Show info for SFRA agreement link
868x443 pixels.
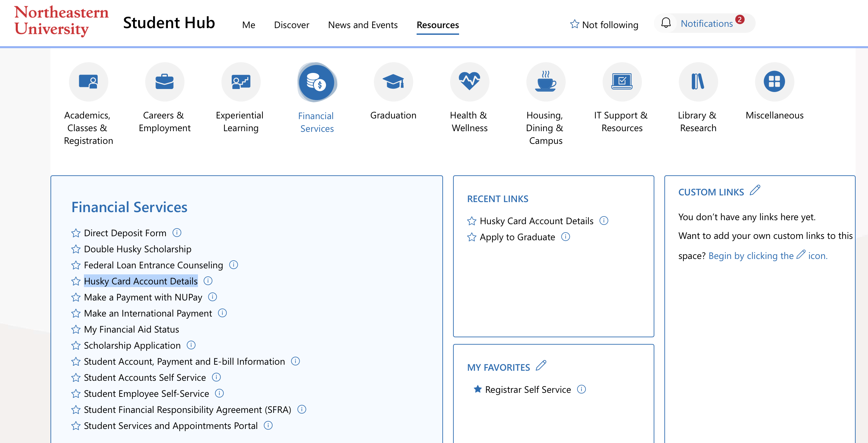click(302, 409)
